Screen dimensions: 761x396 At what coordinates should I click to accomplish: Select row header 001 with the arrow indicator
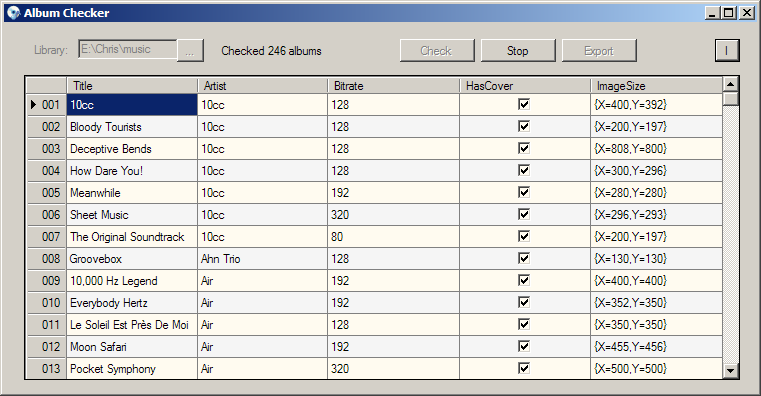(46, 105)
